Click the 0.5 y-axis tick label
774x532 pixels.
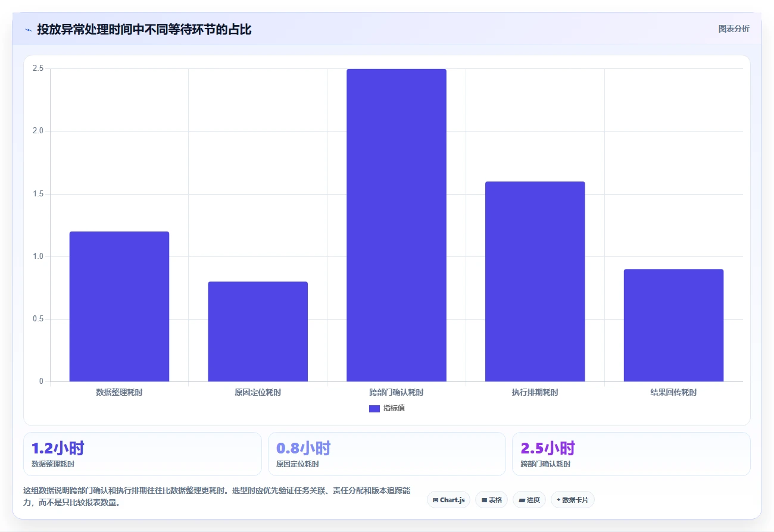pos(38,319)
